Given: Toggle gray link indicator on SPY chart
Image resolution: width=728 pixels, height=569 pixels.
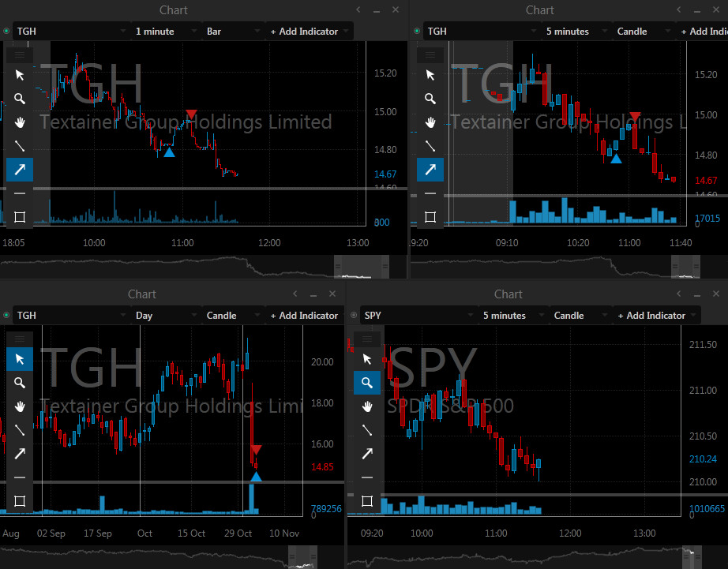Looking at the screenshot, I should (353, 315).
